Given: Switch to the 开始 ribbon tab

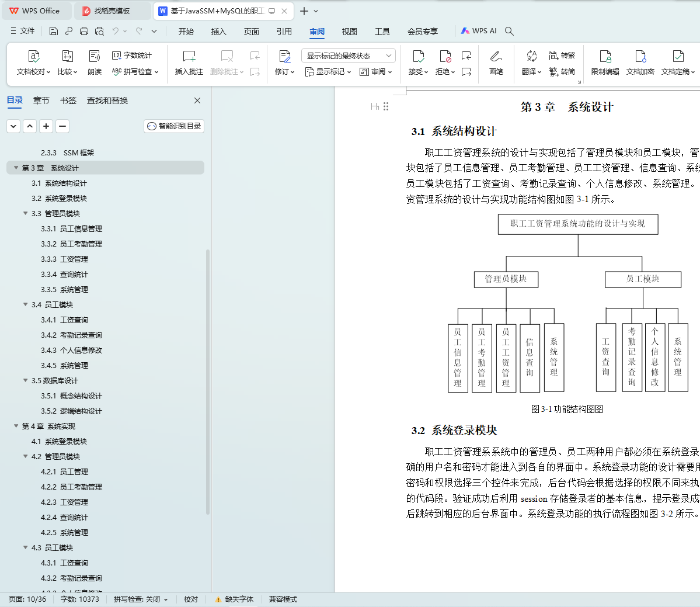Looking at the screenshot, I should (186, 32).
